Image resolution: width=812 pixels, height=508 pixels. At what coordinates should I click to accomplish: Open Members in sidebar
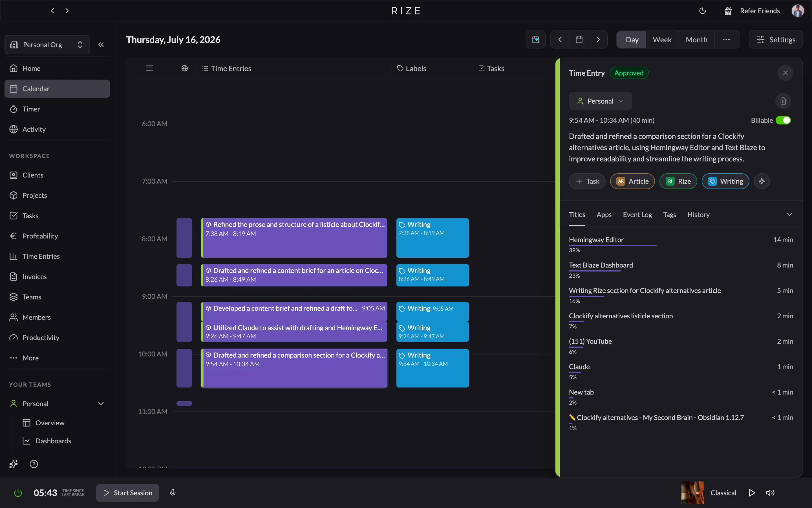[x=57, y=317]
